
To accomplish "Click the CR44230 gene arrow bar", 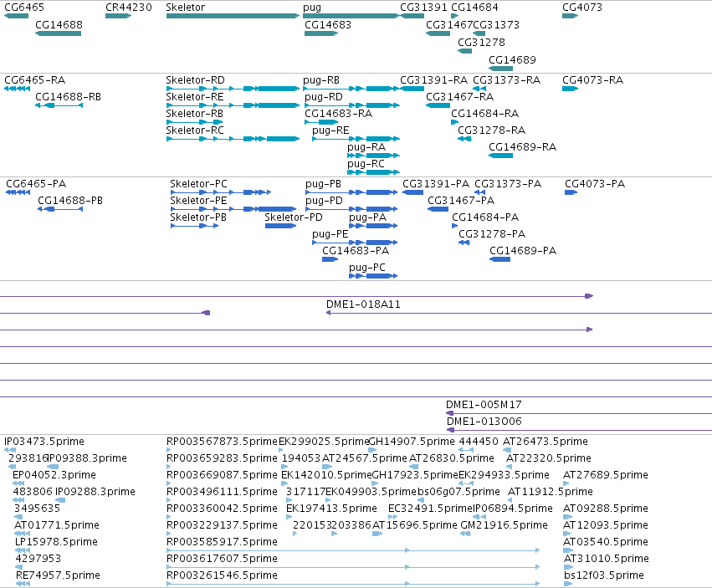I will 119,16.
